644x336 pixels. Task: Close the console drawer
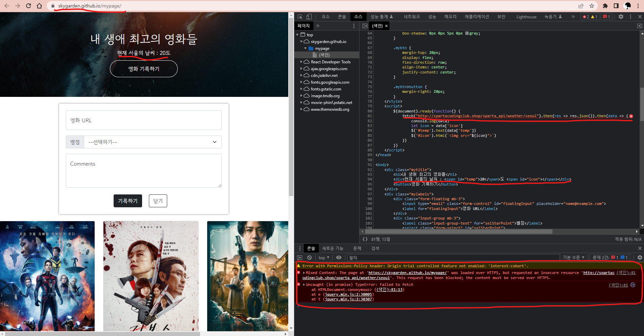(x=640, y=248)
